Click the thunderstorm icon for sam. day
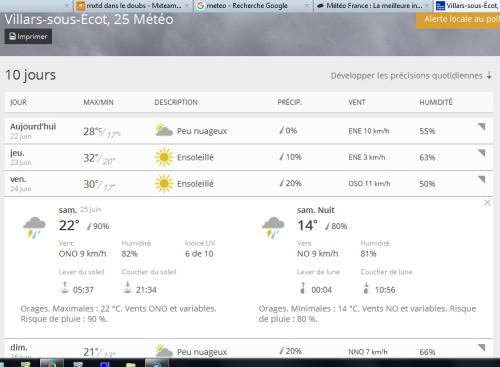 click(34, 227)
